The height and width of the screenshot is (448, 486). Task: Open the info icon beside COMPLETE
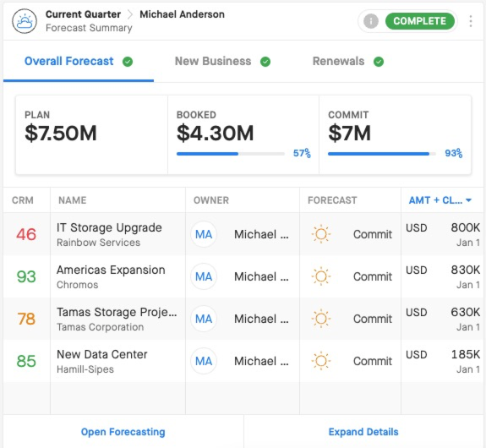[x=371, y=21]
